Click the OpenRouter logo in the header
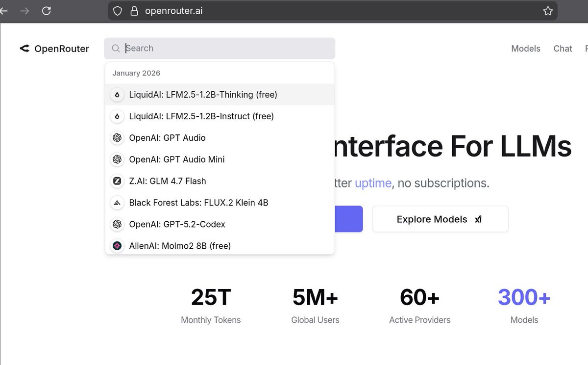 pos(54,49)
